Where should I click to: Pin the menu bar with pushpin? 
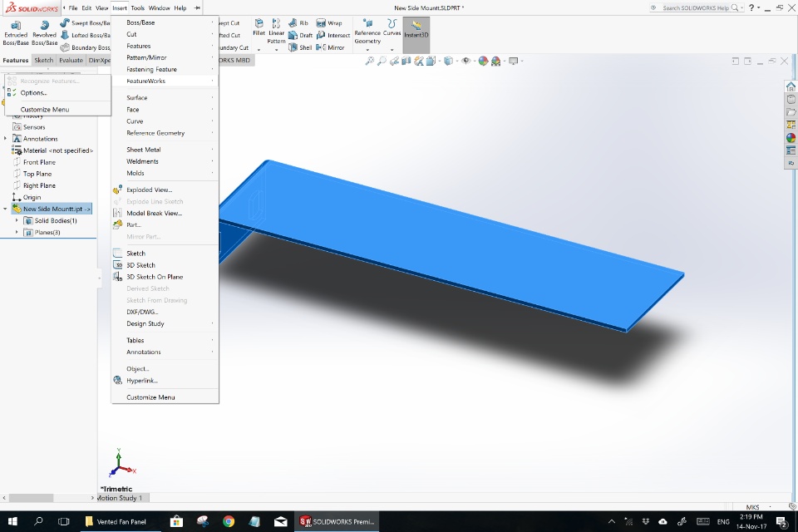(197, 7)
